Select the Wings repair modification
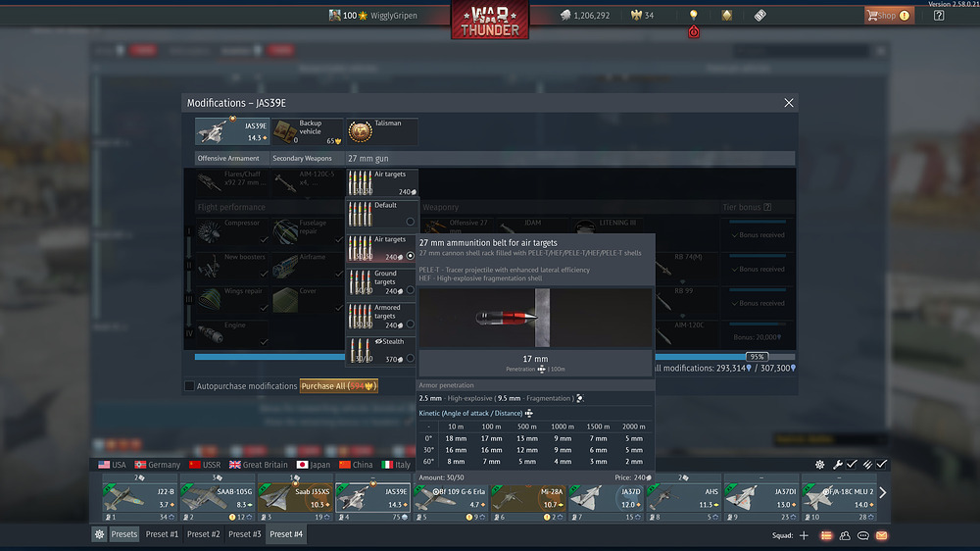This screenshot has width=980, height=551. (x=232, y=300)
